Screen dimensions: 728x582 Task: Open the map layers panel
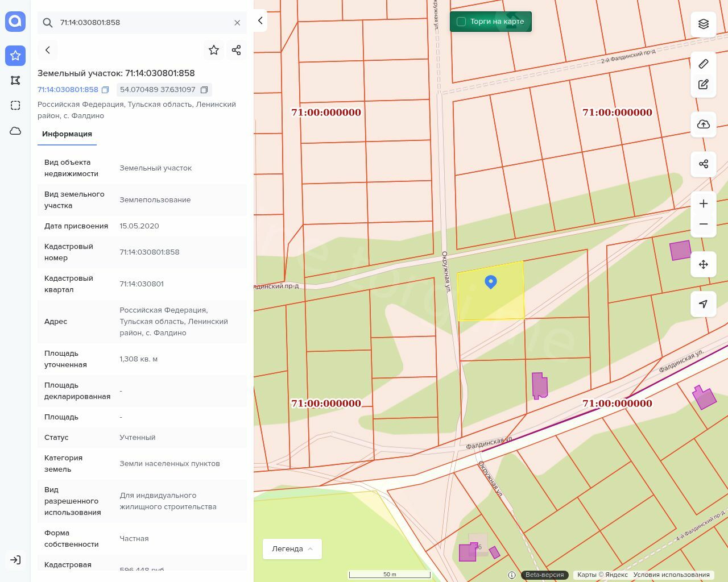[704, 24]
